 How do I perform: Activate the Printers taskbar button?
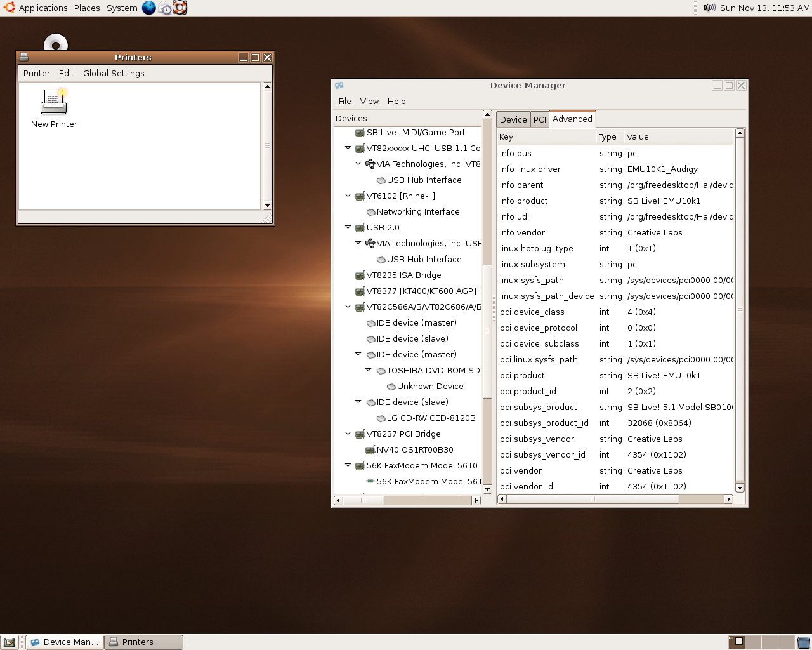click(143, 642)
